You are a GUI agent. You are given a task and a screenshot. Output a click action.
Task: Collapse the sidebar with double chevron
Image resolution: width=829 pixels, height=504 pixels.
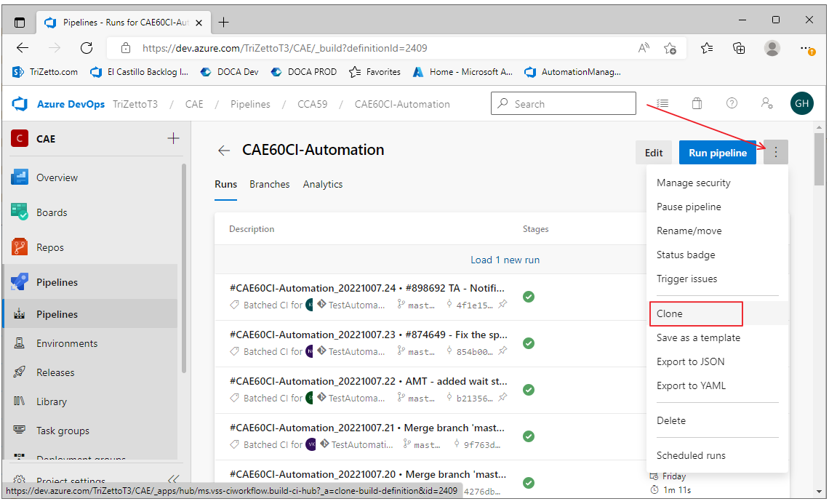(x=173, y=479)
